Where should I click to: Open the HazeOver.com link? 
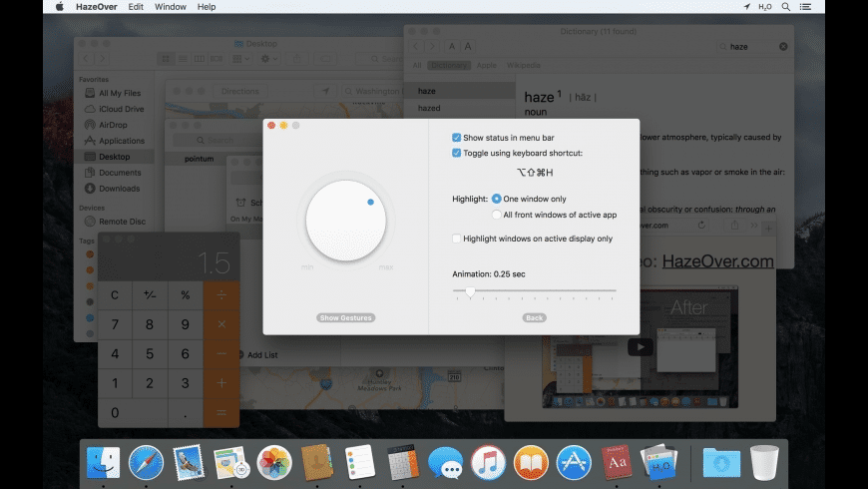pyautogui.click(x=718, y=260)
